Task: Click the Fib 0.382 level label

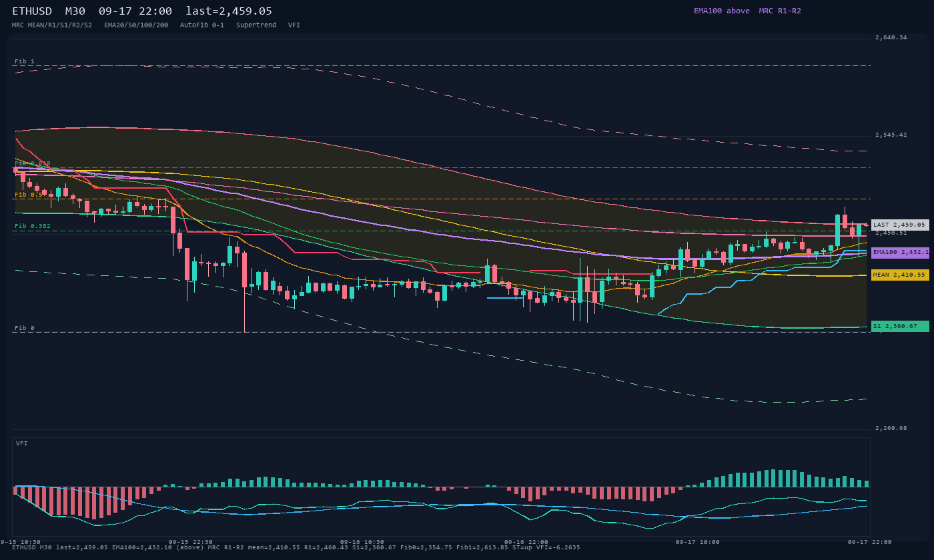Action: click(x=33, y=226)
